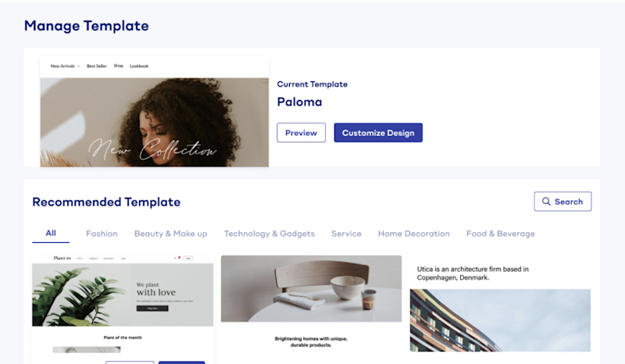Open the Beauty & Make up tab
The height and width of the screenshot is (364, 625).
[x=170, y=234]
